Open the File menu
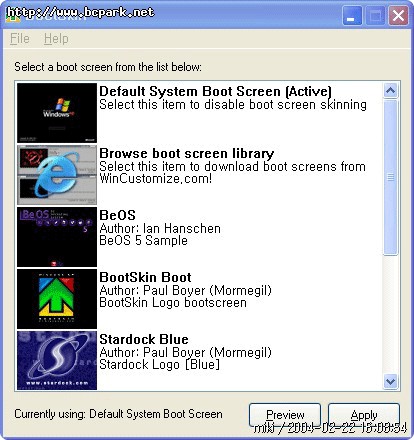414x440 pixels. coord(20,39)
